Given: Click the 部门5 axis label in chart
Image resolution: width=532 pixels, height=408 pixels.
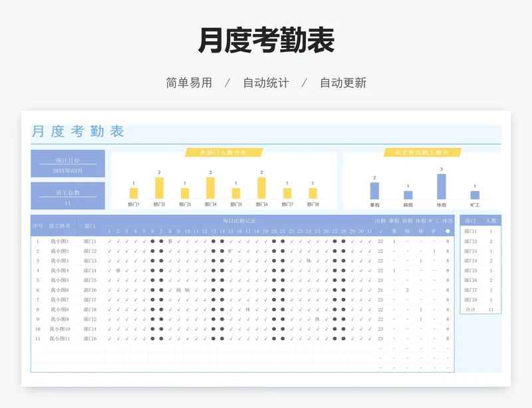Looking at the screenshot, I should [236, 204].
